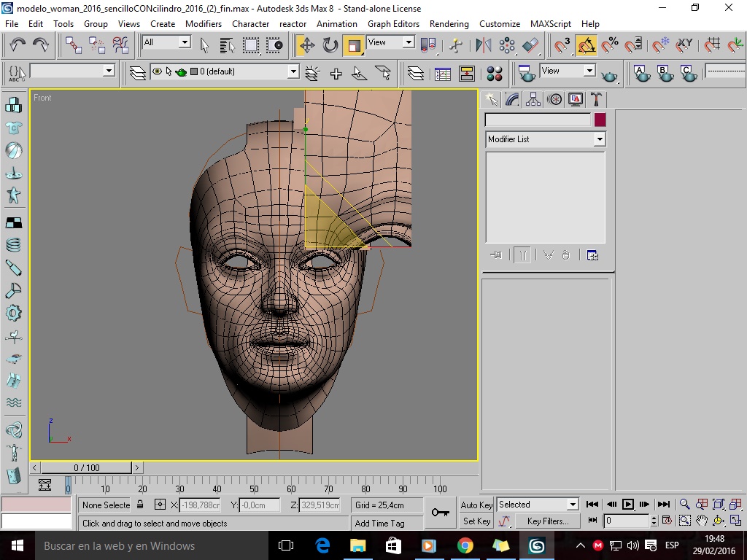The image size is (747, 560).
Task: Click the Undo arrow icon
Action: click(x=18, y=45)
